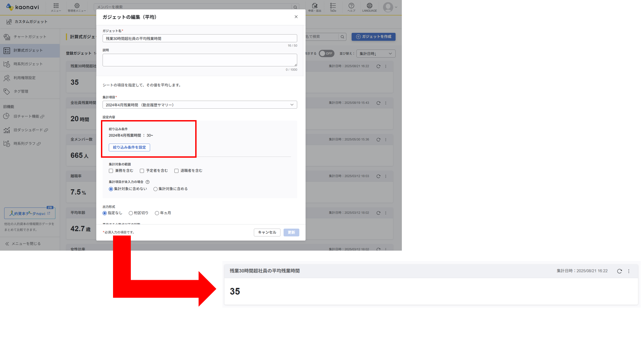The height and width of the screenshot is (361, 644).
Task: Click the help question mark icon
Action: pyautogui.click(x=351, y=7)
